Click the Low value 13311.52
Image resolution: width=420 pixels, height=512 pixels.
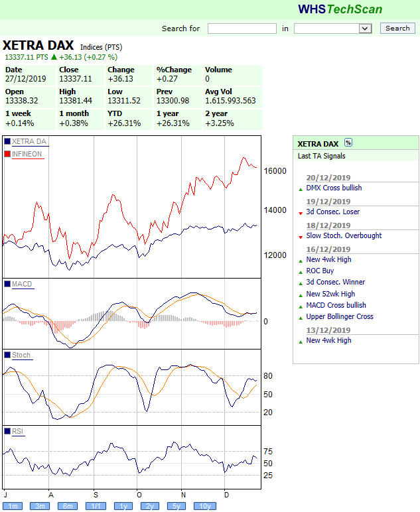click(x=124, y=101)
